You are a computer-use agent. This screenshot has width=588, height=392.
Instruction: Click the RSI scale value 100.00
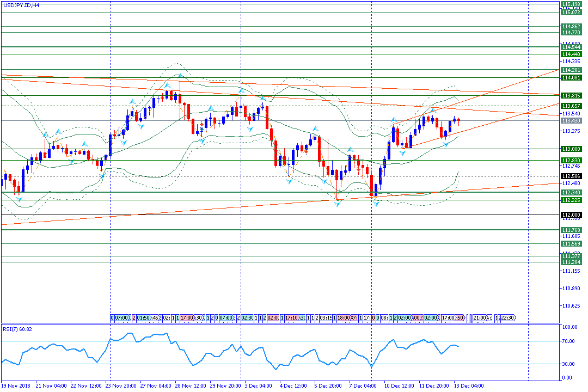[570, 327]
